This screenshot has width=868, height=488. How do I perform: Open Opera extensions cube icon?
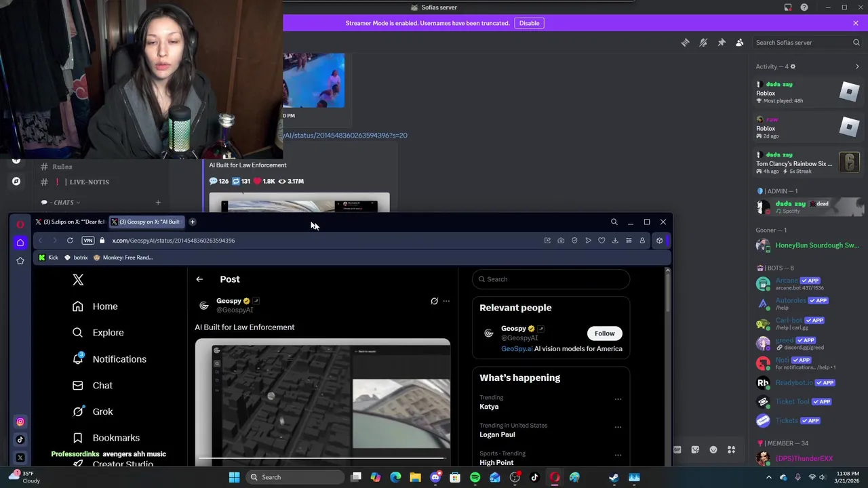point(659,241)
